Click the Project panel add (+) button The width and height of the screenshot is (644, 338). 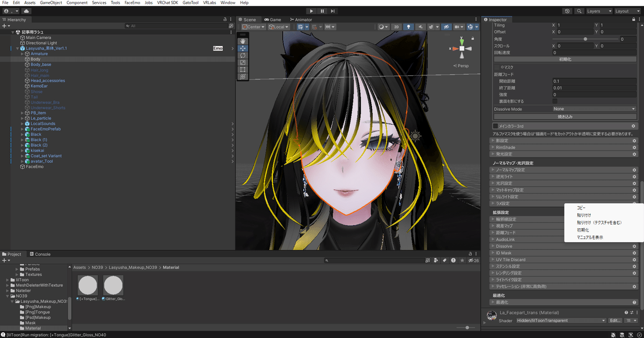[x=5, y=261]
